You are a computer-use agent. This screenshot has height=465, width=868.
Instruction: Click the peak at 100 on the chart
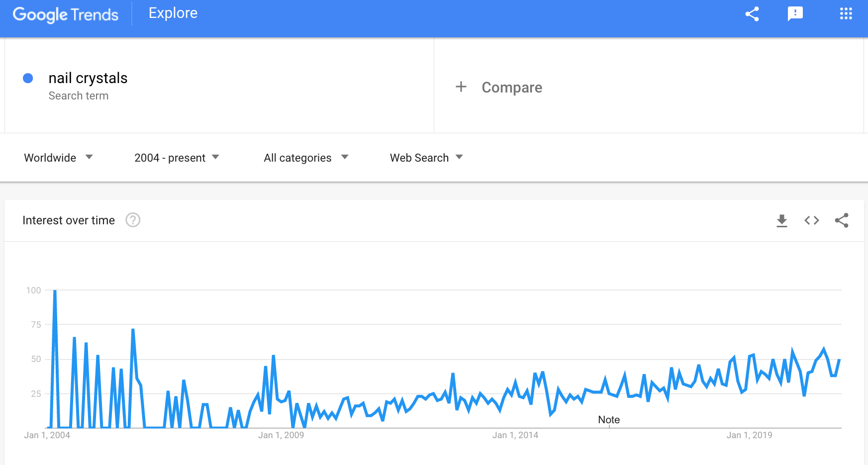pyautogui.click(x=55, y=290)
